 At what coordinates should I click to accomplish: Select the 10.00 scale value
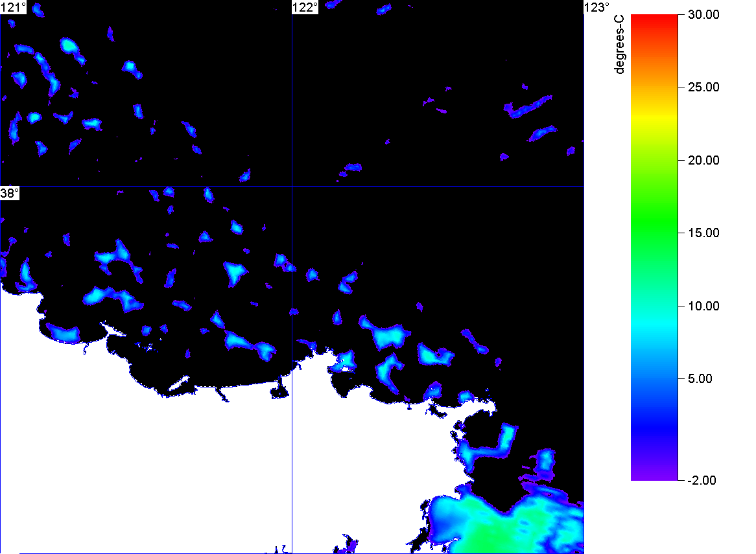click(x=703, y=306)
